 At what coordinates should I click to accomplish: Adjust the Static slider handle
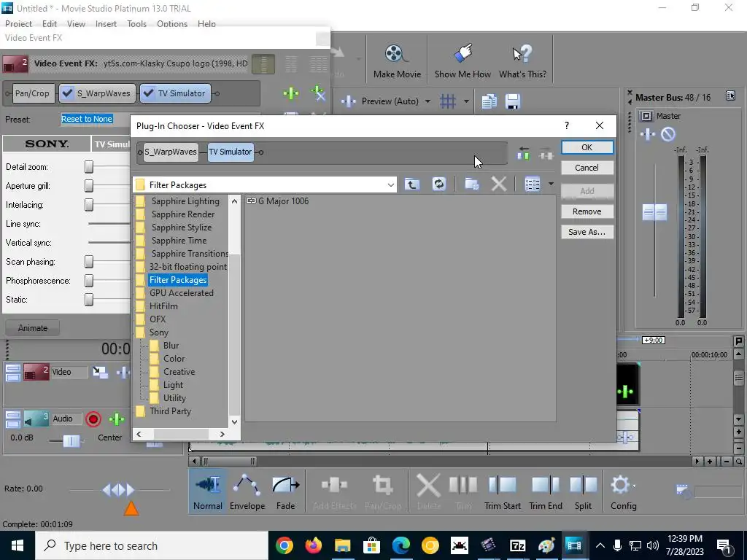(x=89, y=300)
